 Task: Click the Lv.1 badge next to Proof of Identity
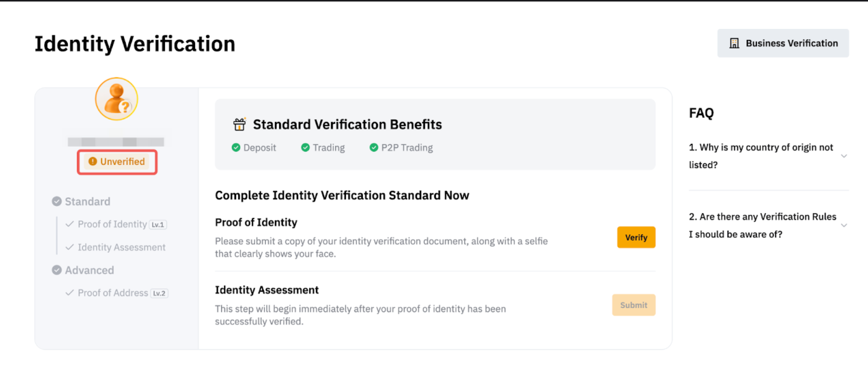click(158, 225)
